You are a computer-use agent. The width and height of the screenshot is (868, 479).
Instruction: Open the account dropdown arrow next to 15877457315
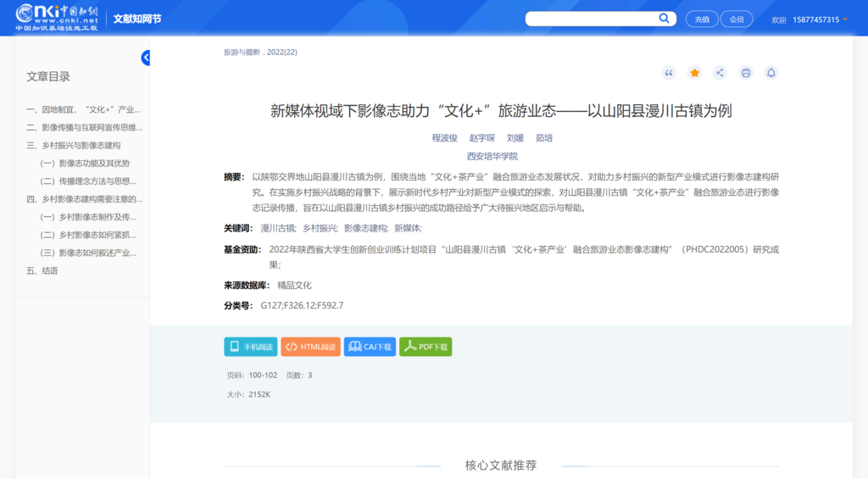pos(845,19)
